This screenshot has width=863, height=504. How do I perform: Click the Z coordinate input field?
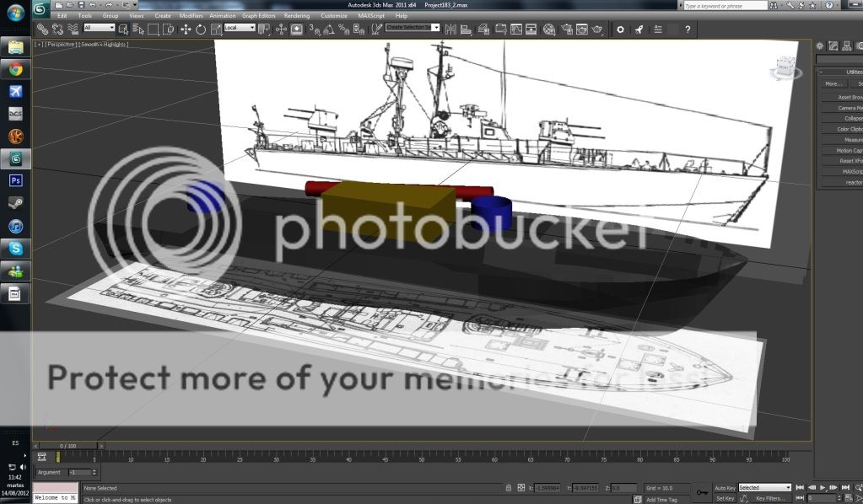pos(624,487)
